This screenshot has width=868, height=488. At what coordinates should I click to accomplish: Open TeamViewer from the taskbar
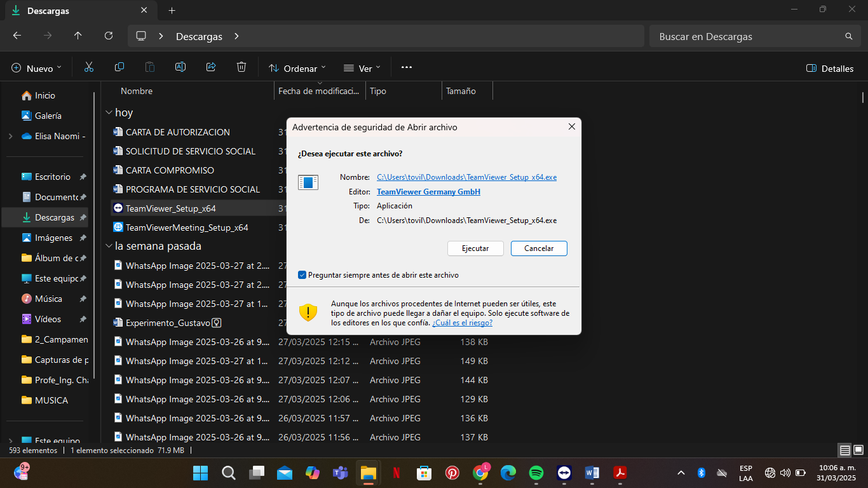[564, 473]
